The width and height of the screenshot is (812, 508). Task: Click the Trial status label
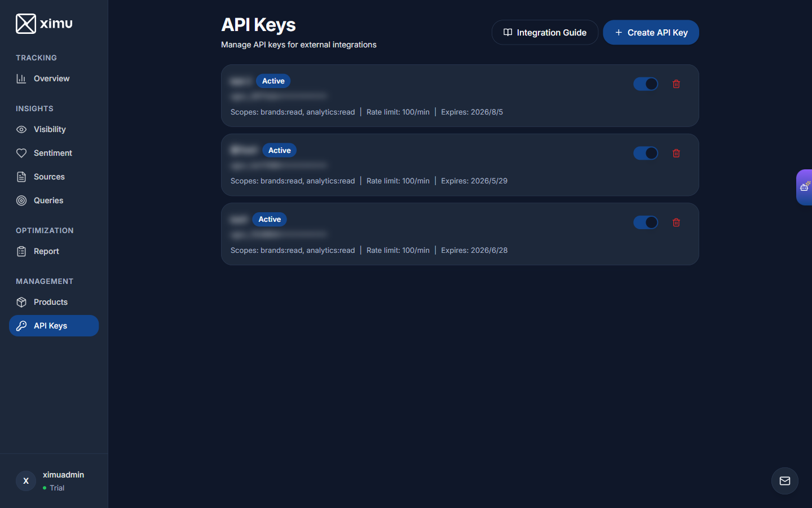tap(57, 488)
